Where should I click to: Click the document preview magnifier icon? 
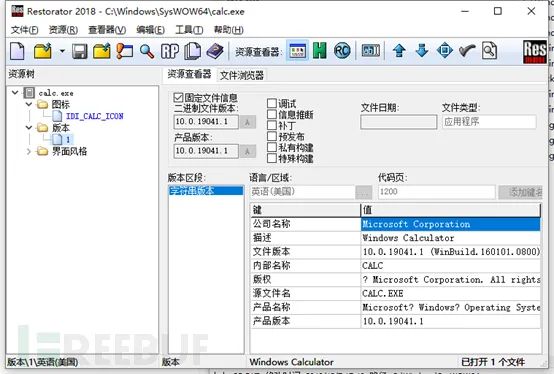tap(489, 51)
